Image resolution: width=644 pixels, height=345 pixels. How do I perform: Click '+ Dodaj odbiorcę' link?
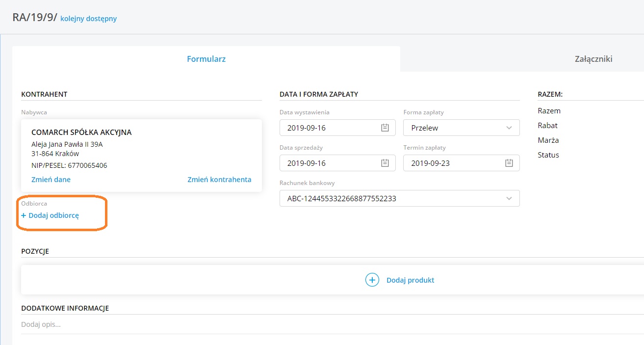(50, 215)
